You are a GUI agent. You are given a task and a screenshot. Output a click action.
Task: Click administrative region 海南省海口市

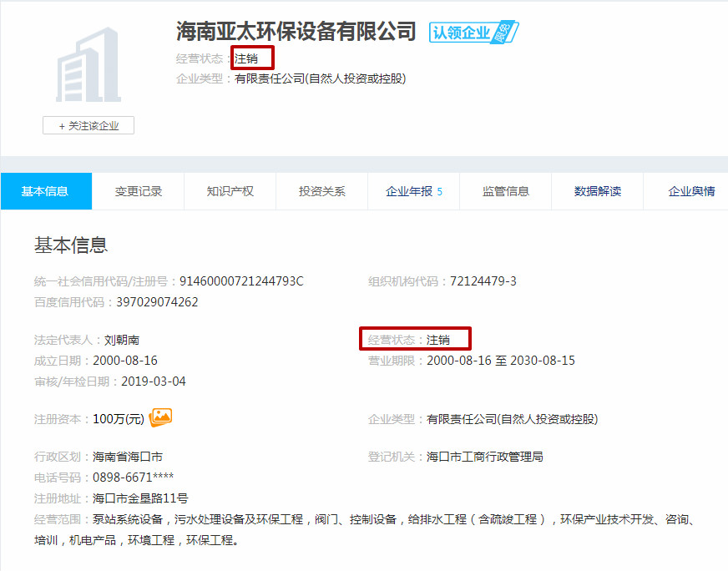pos(128,457)
